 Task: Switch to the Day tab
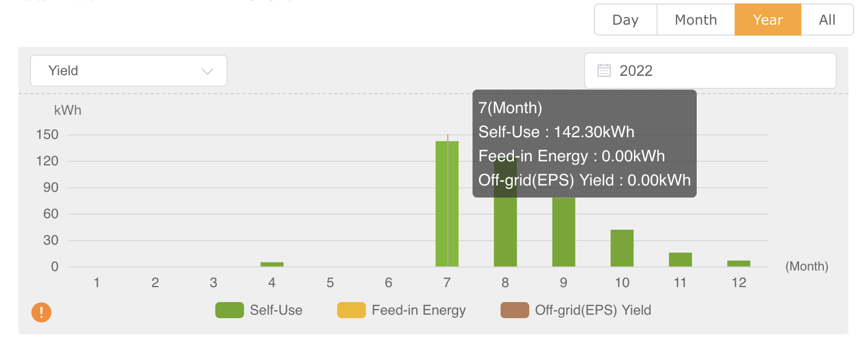coord(625,20)
